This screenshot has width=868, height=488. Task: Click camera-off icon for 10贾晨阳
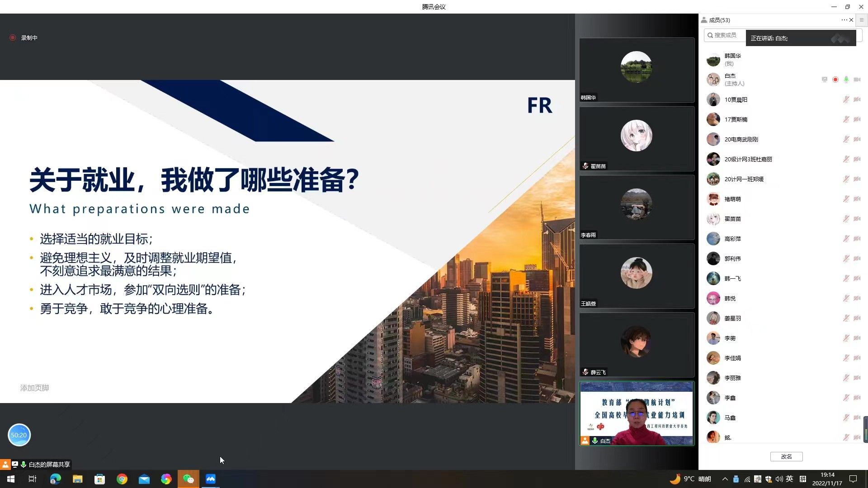click(857, 99)
